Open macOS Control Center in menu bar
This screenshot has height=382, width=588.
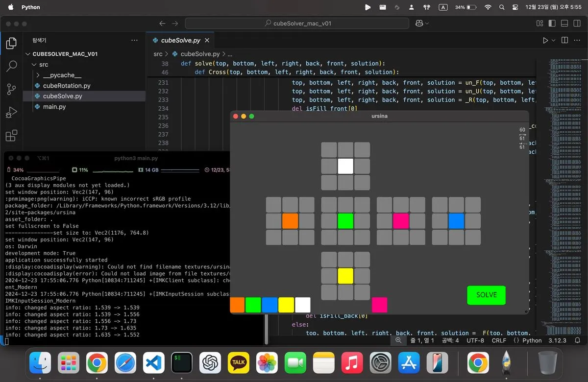(x=515, y=7)
